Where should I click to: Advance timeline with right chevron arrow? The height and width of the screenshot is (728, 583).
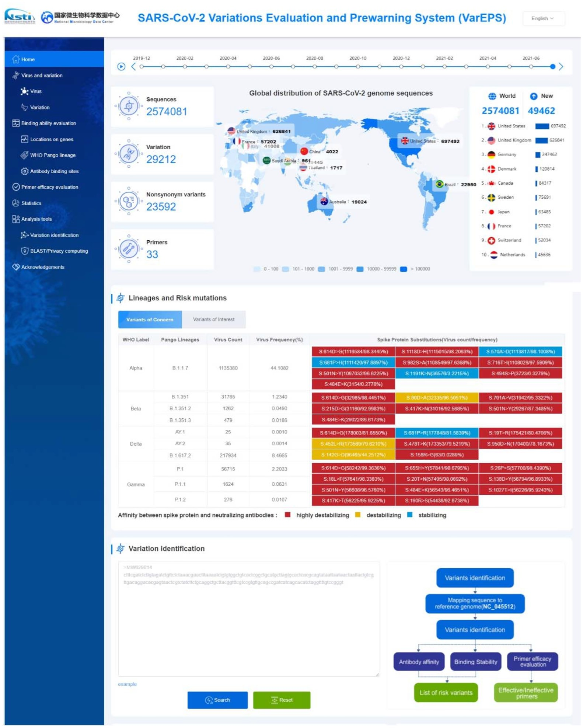tap(562, 67)
